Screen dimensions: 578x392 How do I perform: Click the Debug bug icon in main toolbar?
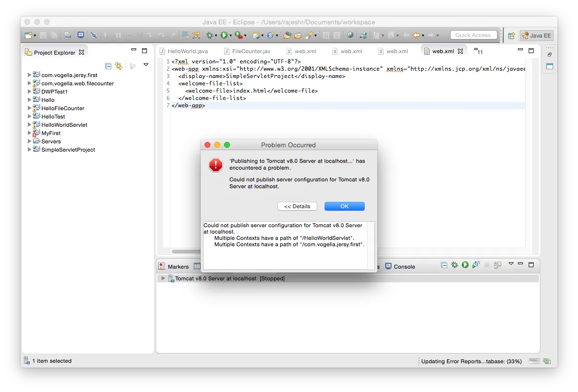210,35
